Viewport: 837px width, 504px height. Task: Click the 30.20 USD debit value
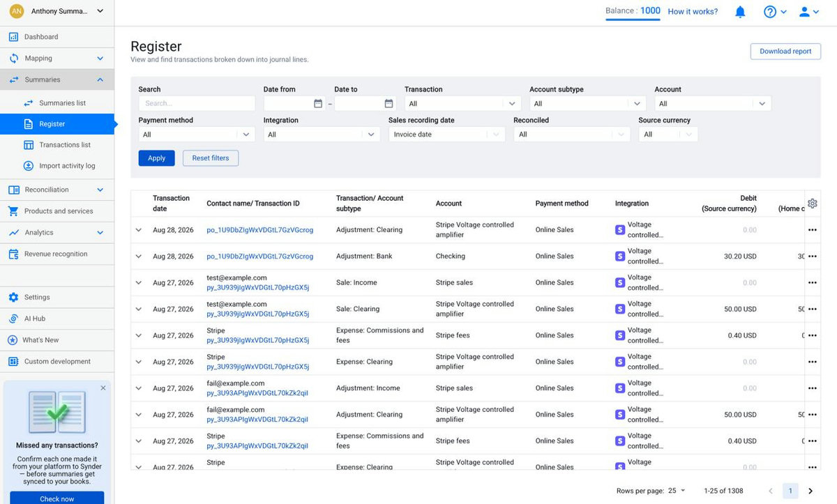click(x=740, y=257)
